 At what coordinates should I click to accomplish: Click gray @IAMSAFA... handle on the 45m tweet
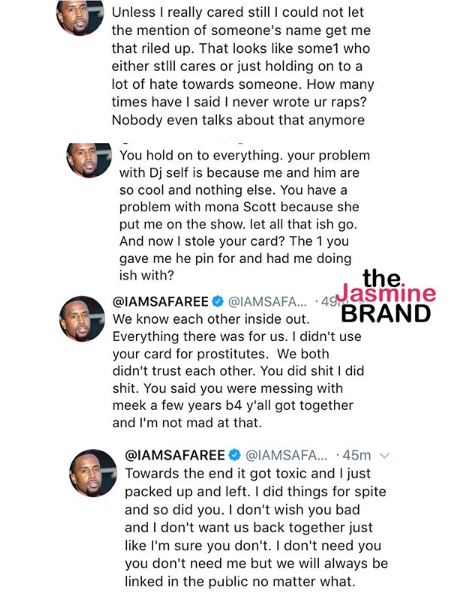point(286,455)
